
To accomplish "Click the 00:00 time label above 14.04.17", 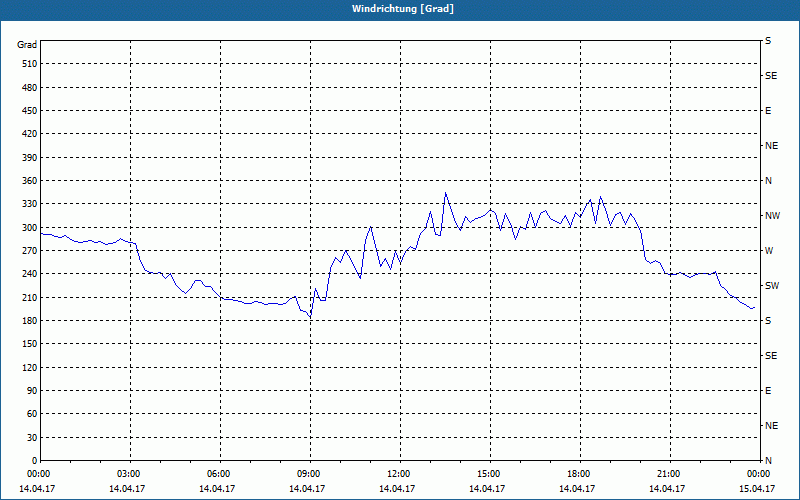I will click(x=38, y=474).
